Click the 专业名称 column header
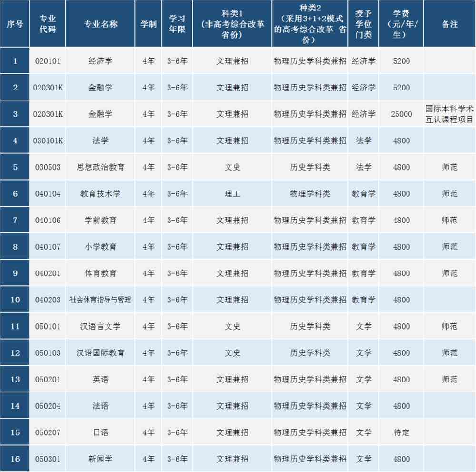476x472 pixels. pyautogui.click(x=100, y=24)
